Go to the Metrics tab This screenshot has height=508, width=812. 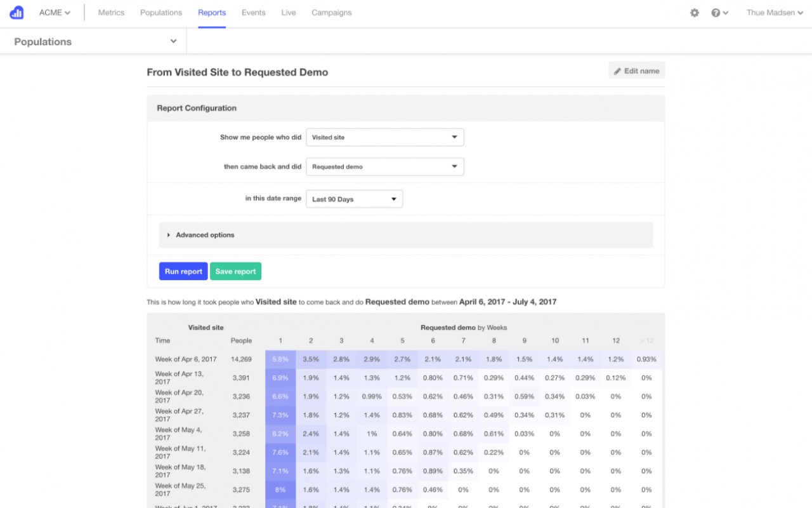point(111,13)
